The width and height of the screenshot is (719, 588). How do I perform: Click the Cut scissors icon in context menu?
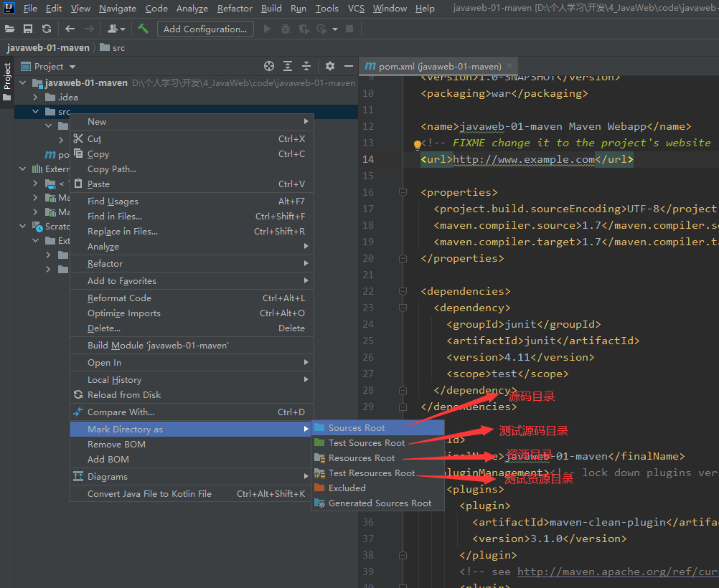(x=78, y=138)
